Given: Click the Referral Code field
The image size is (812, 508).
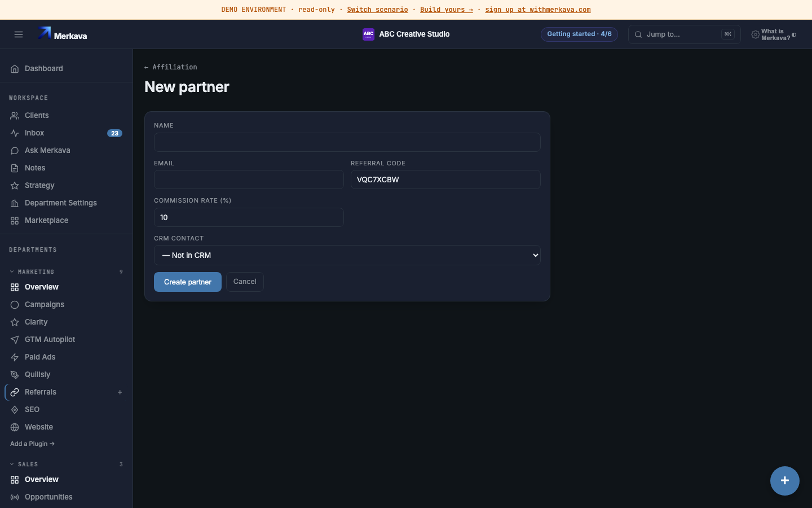Looking at the screenshot, I should (x=445, y=179).
